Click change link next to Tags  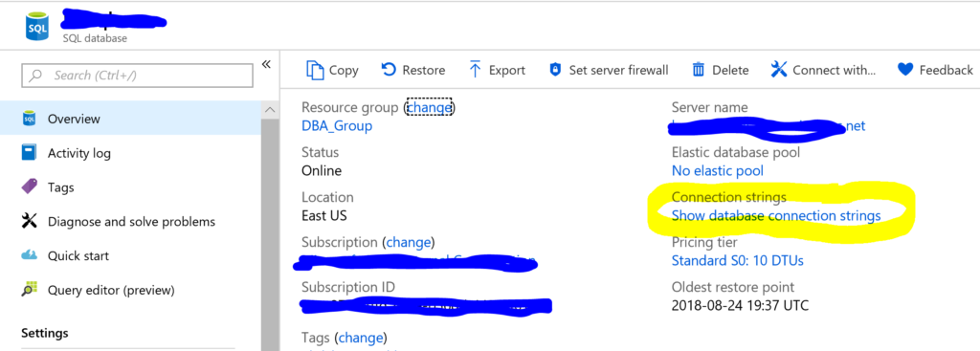(361, 338)
